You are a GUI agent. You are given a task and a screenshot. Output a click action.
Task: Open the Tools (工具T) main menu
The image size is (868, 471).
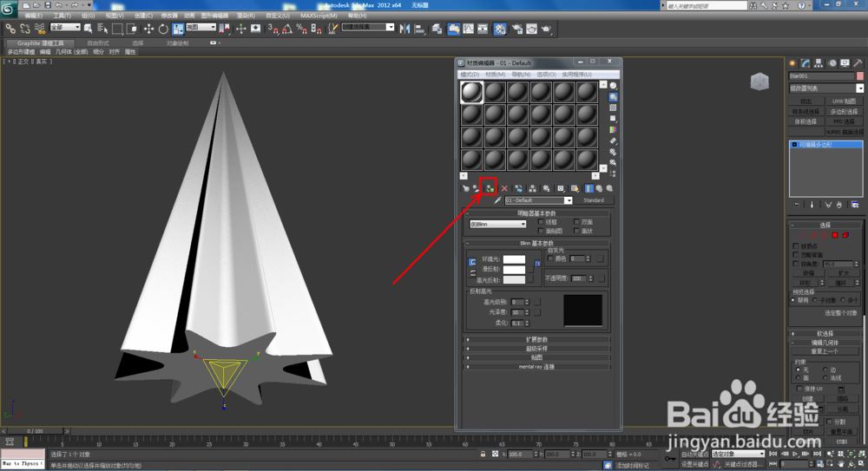tap(62, 16)
